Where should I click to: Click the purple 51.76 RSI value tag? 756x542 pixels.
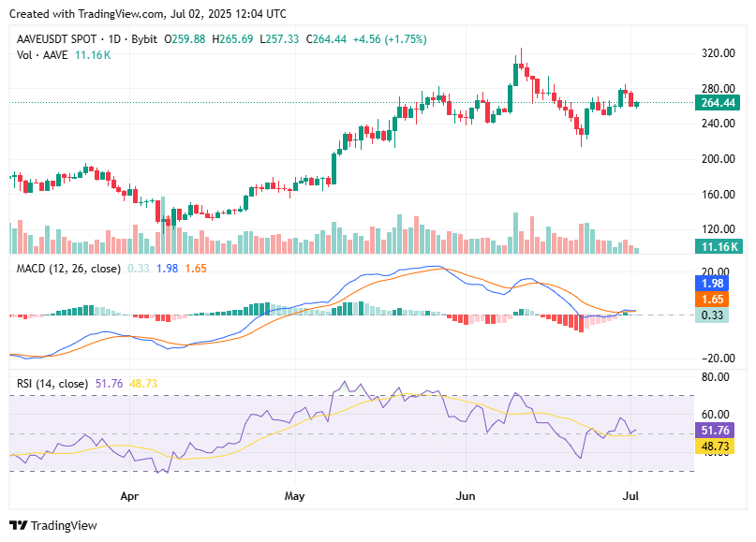tap(714, 432)
